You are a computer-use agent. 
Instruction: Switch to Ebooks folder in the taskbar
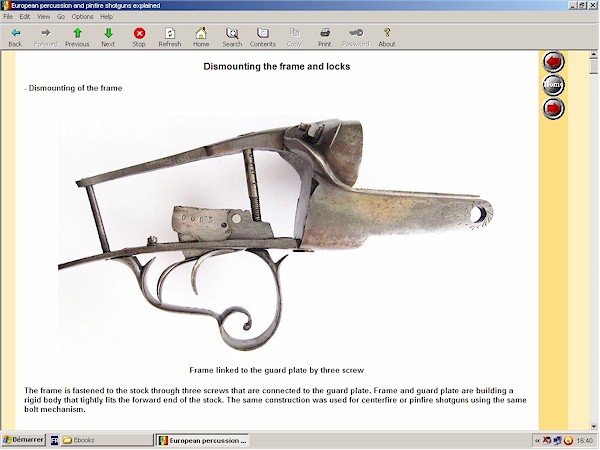click(x=106, y=440)
